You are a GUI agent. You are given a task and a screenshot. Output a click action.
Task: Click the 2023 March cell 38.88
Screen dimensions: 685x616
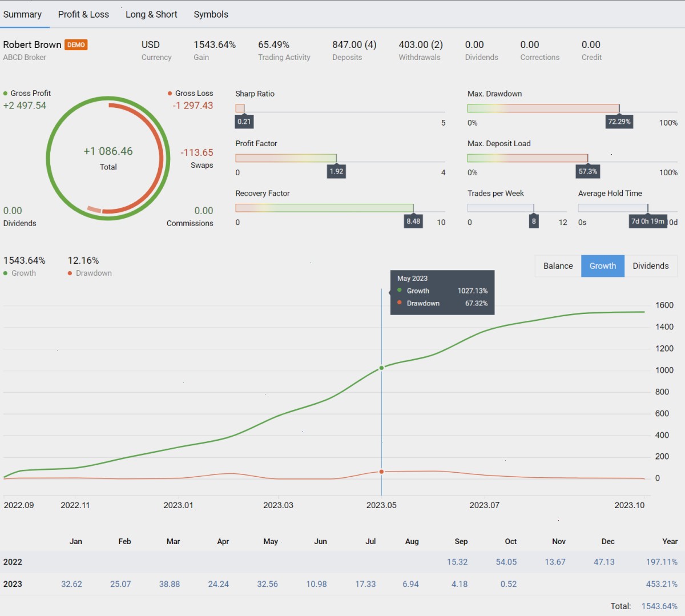coord(170,585)
